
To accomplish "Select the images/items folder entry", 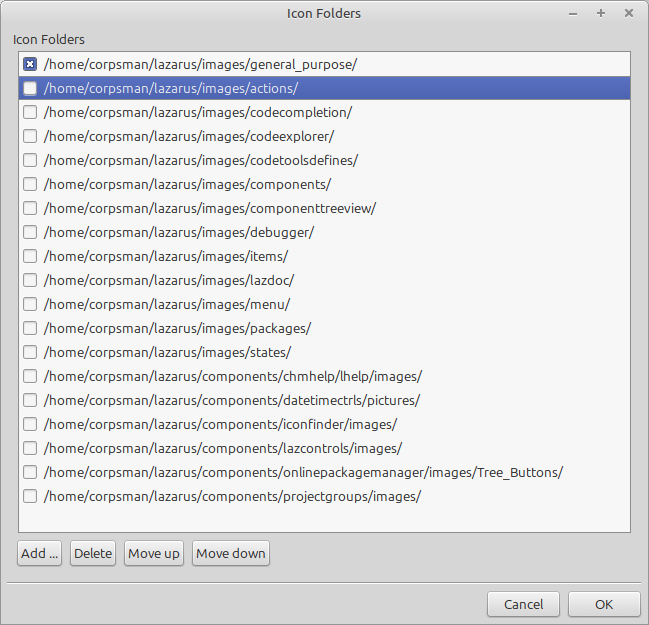I will [165, 256].
